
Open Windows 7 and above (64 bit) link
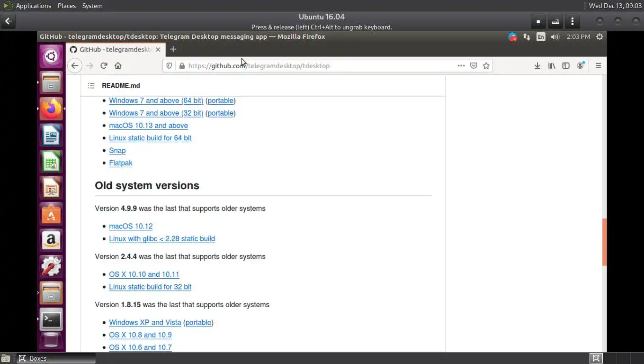point(156,100)
